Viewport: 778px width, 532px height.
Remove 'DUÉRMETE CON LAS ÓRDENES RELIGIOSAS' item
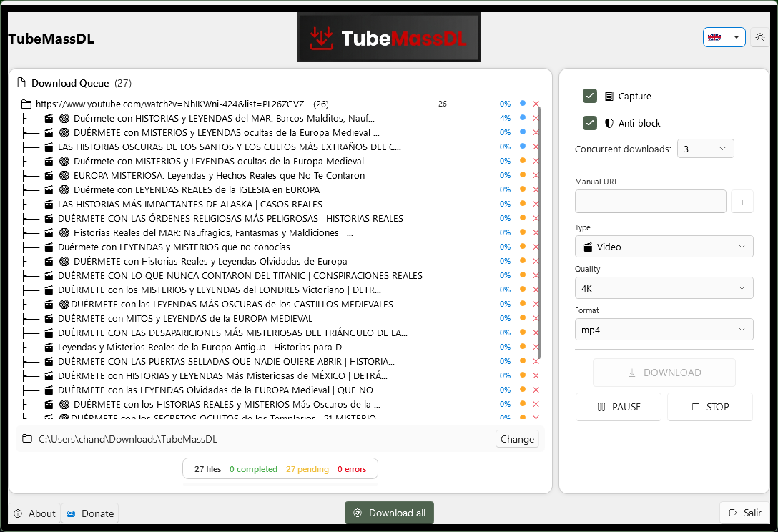point(536,218)
